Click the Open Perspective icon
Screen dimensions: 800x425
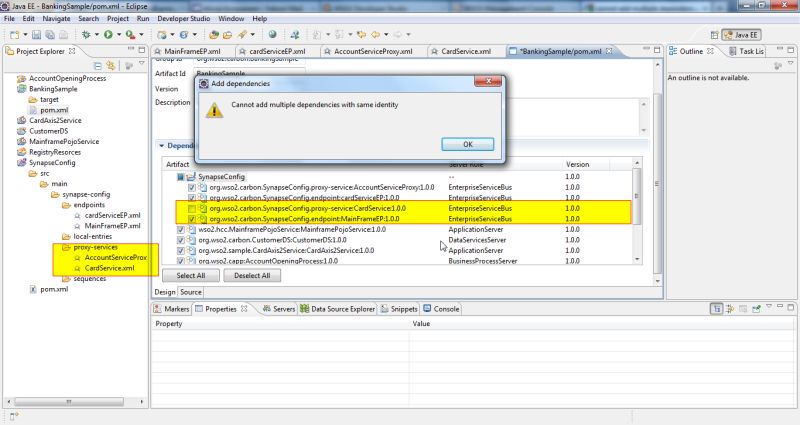tap(714, 35)
